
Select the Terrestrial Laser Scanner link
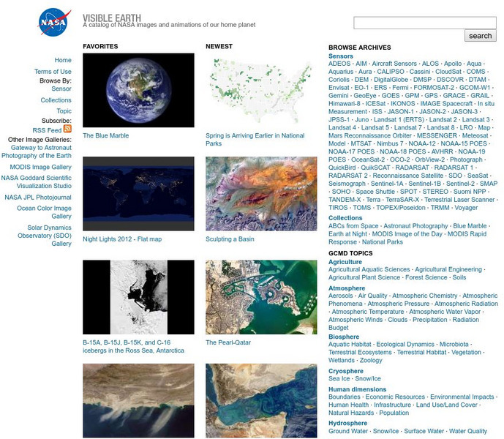[x=459, y=200]
